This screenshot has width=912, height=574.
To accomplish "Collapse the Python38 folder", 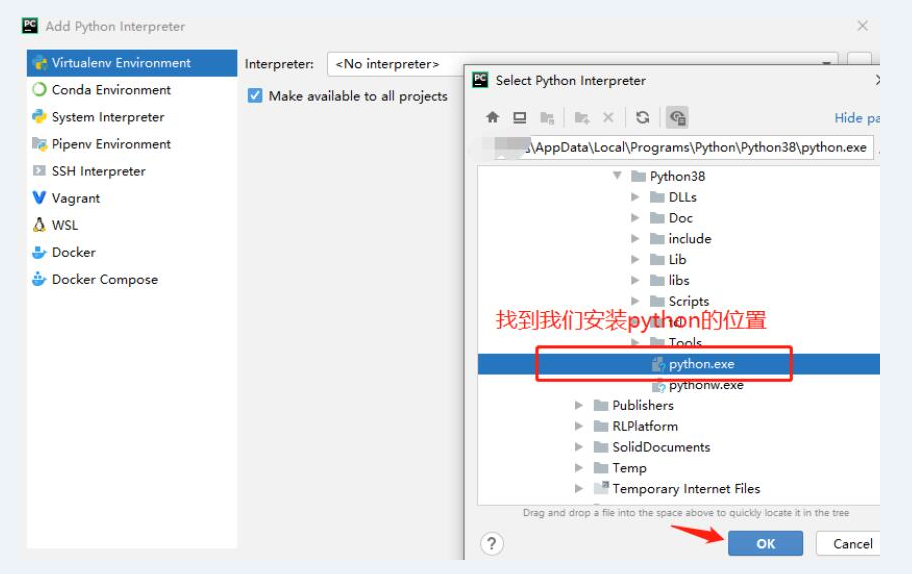I will (617, 176).
